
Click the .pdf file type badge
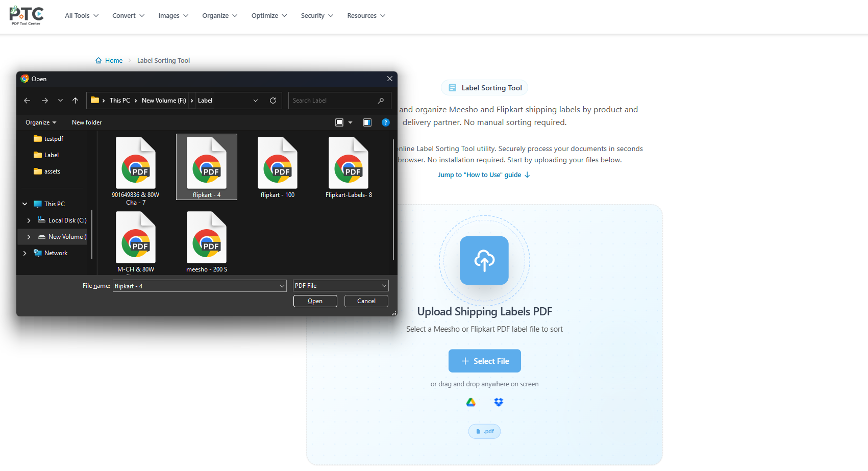[485, 432]
